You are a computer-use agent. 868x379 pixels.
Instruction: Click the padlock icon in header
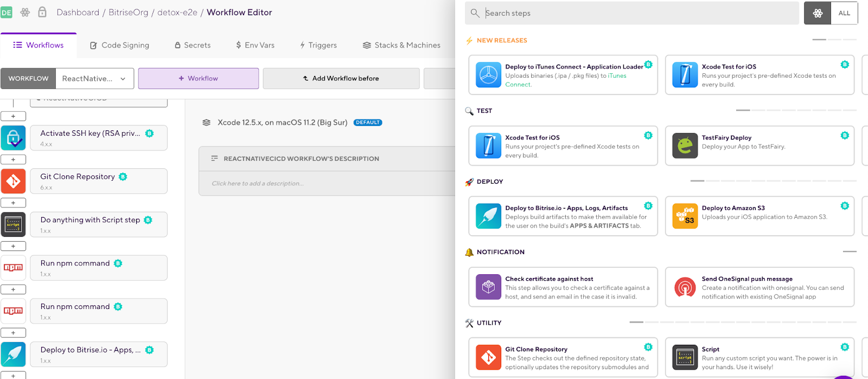click(42, 12)
